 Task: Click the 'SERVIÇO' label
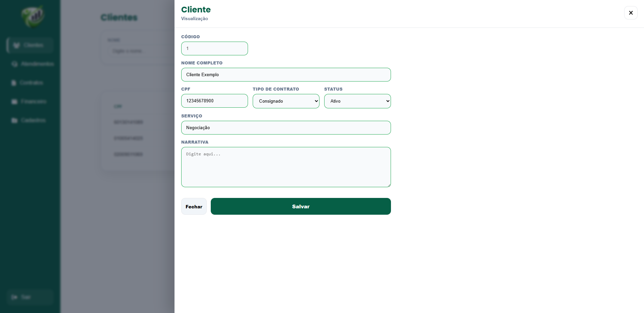pos(192,116)
